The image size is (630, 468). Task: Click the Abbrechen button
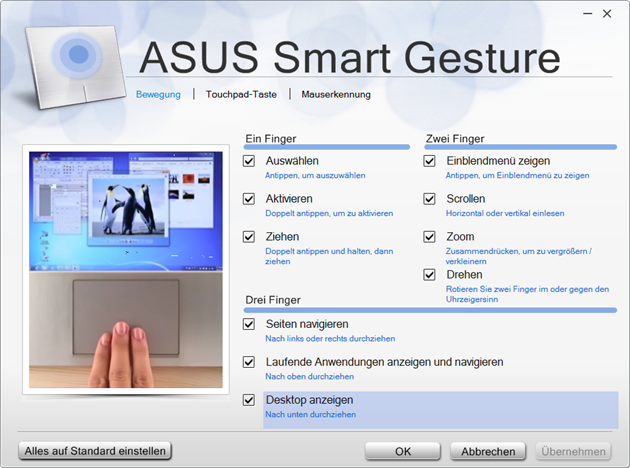coord(488,451)
